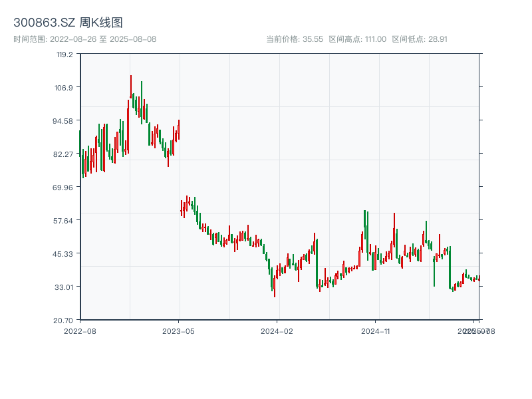
Task: Click the 119.2 y-axis price label
Action: (x=65, y=55)
